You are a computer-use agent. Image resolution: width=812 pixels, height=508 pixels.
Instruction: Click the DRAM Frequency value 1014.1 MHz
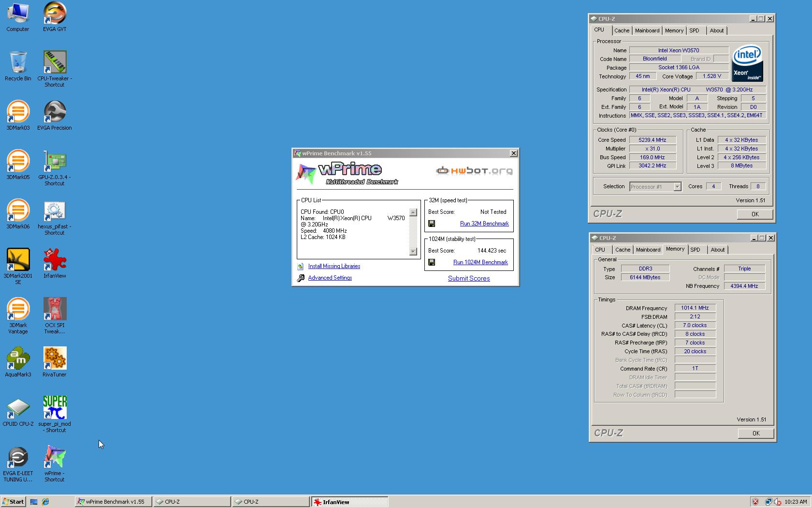tap(695, 308)
